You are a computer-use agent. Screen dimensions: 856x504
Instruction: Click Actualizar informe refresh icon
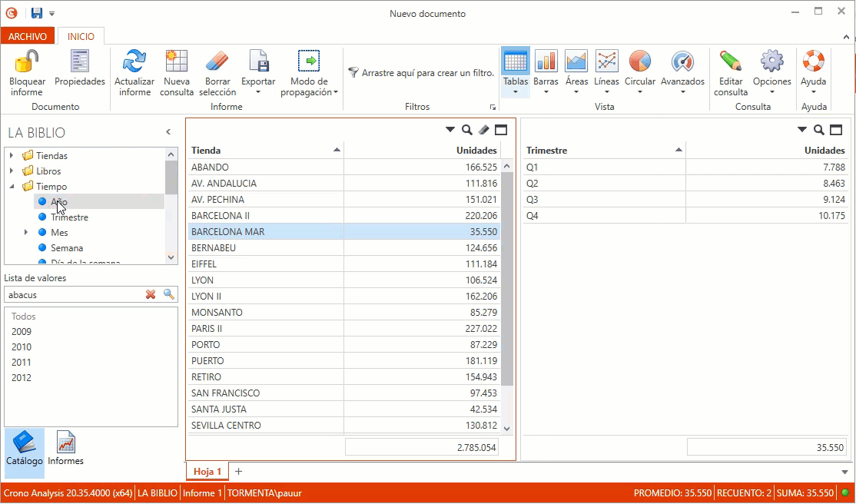tap(134, 61)
